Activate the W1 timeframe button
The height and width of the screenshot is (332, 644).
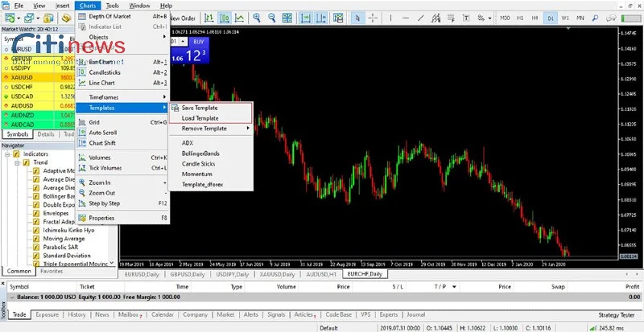(x=565, y=18)
